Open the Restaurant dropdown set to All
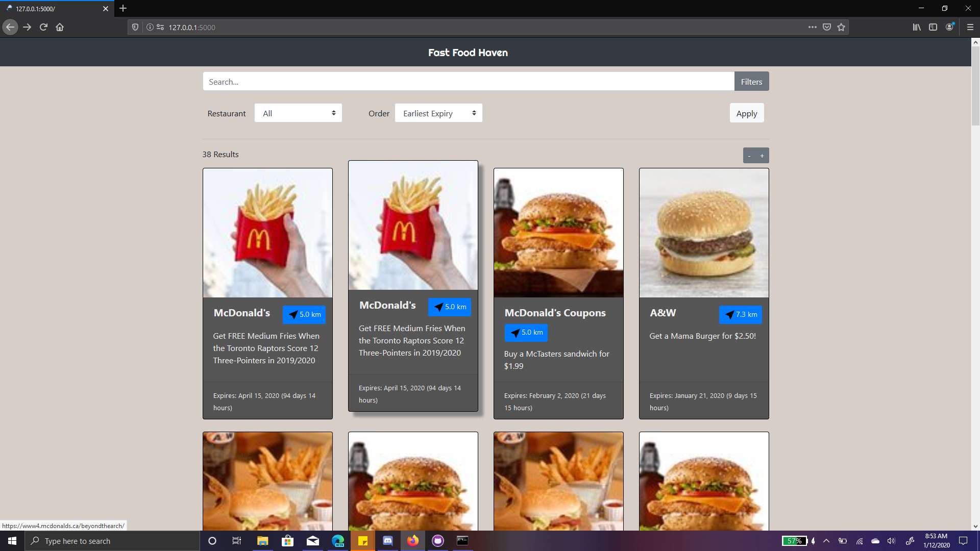This screenshot has width=980, height=551. click(298, 113)
